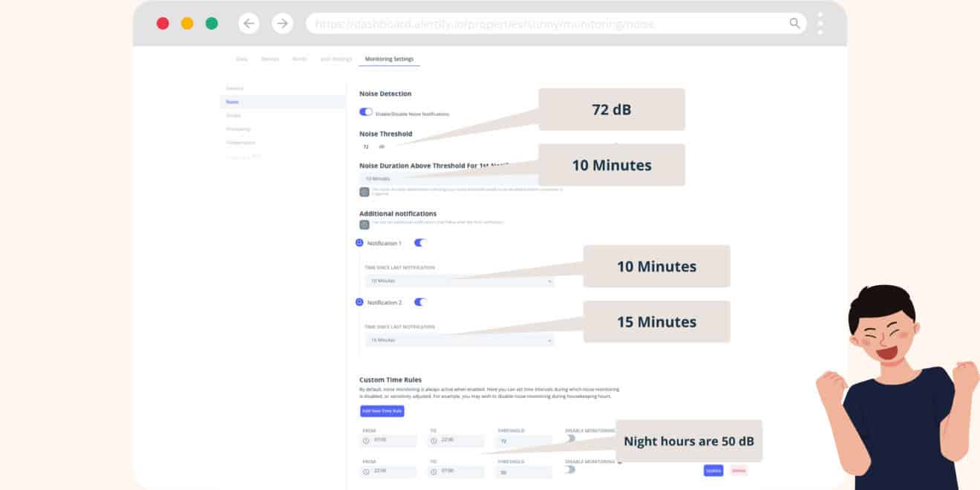Click the Notification 1 bell icon

pyautogui.click(x=359, y=243)
